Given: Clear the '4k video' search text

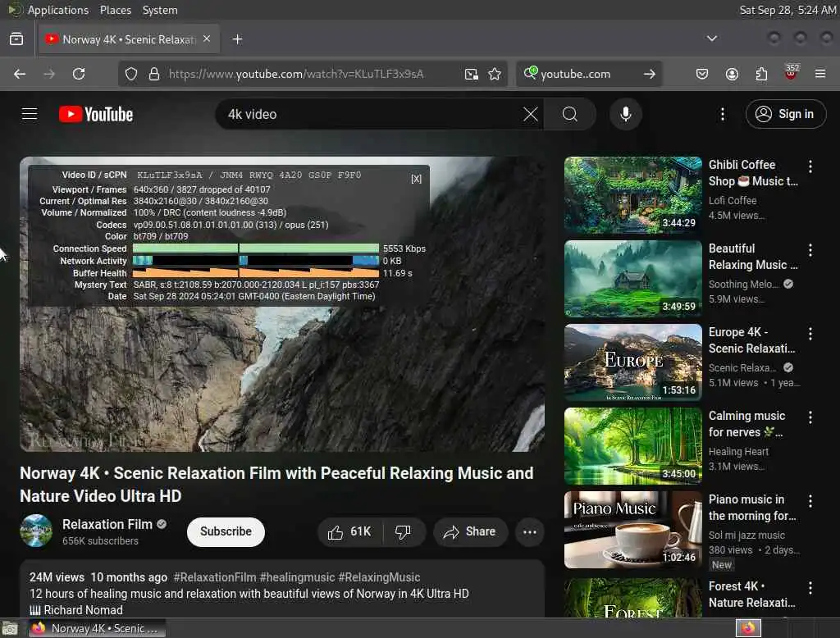Looking at the screenshot, I should point(531,114).
